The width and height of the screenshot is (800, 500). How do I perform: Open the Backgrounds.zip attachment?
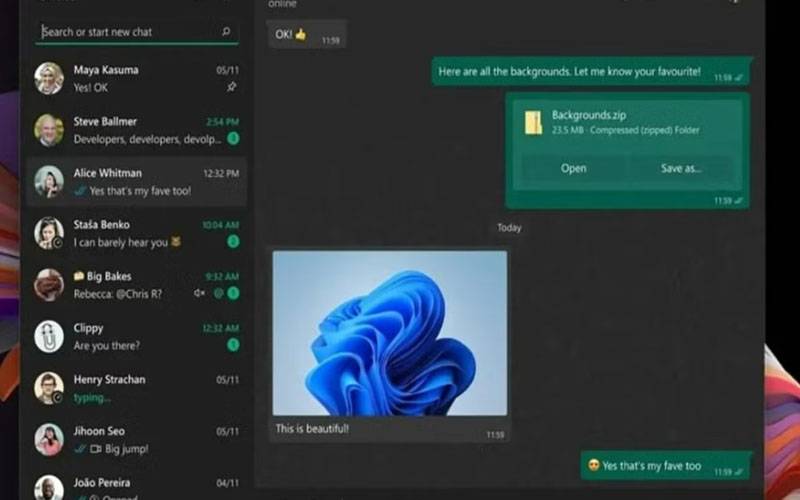(573, 168)
